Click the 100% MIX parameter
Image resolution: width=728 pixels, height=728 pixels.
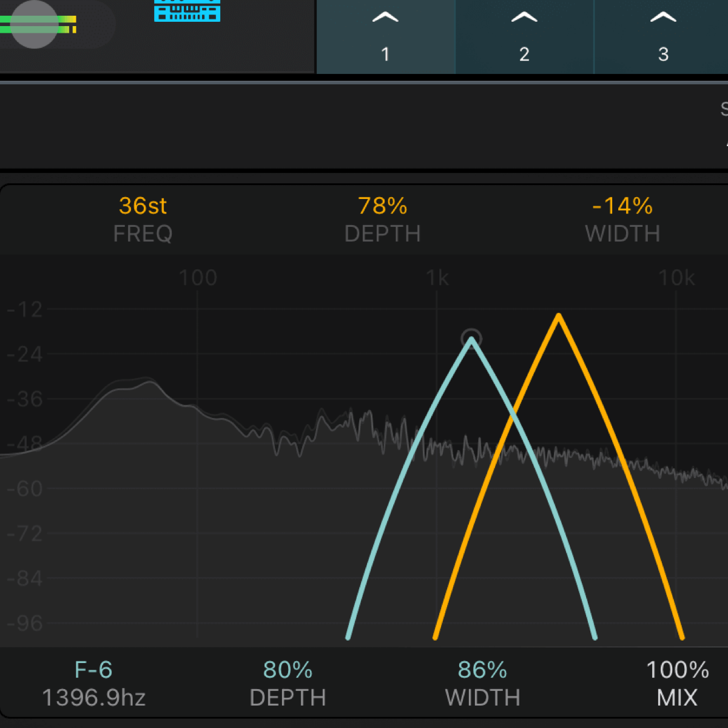point(677,684)
